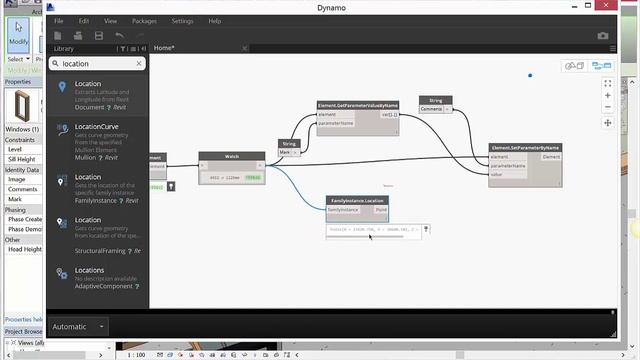Click the library filter T icon
This screenshot has width=640, height=360.
pos(122,49)
